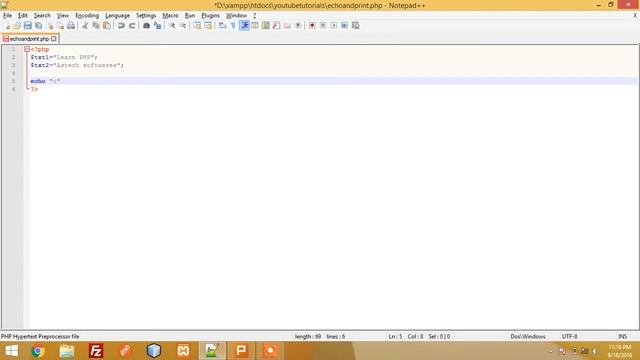Toggle the eye Monitoring toolbar icon

298,25
